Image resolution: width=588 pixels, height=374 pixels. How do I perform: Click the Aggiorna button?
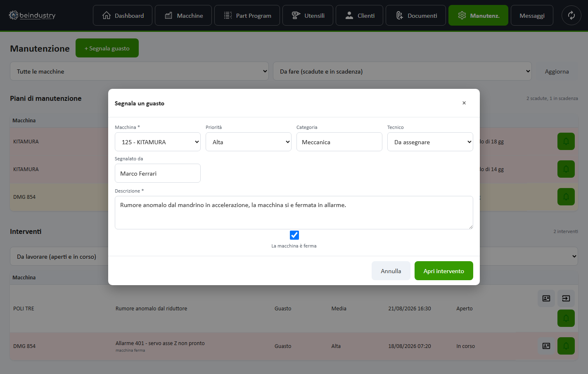coord(557,71)
